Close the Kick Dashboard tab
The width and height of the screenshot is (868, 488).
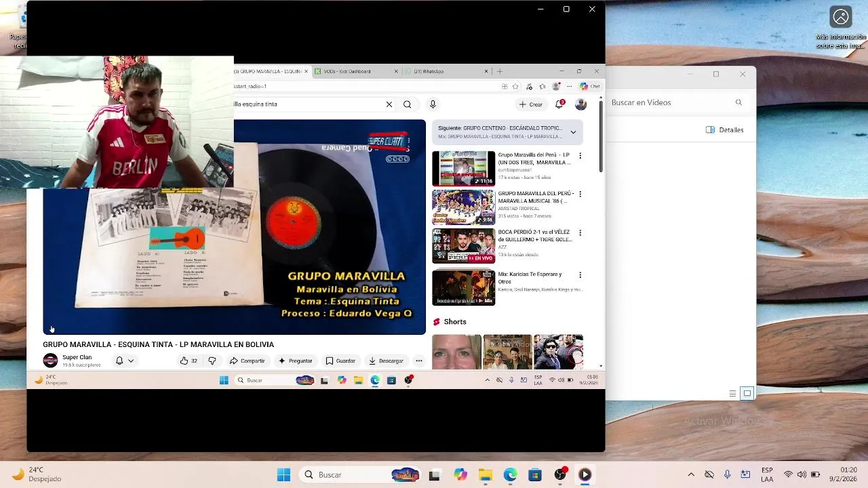pos(397,71)
